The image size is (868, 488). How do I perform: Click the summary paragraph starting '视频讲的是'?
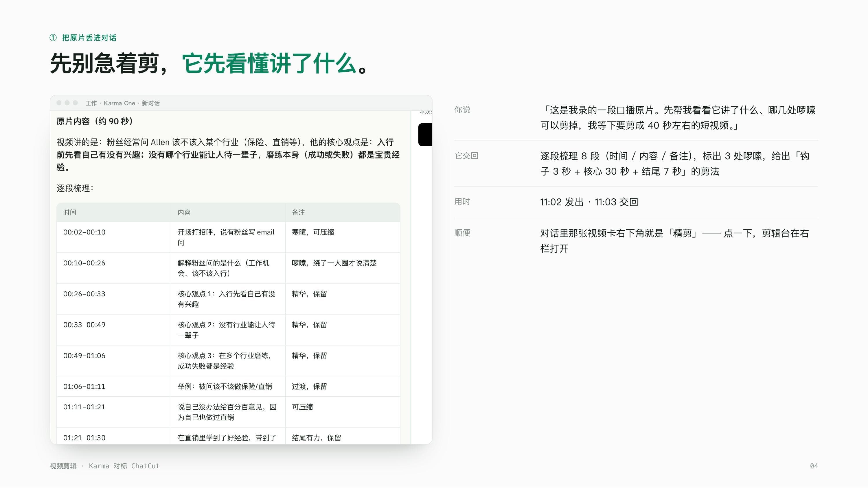228,155
